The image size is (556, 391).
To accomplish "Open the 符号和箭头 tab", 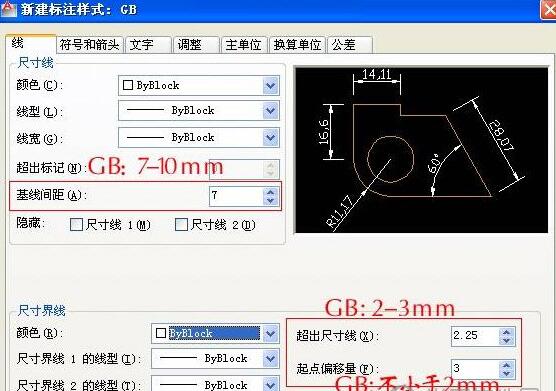I will point(90,45).
